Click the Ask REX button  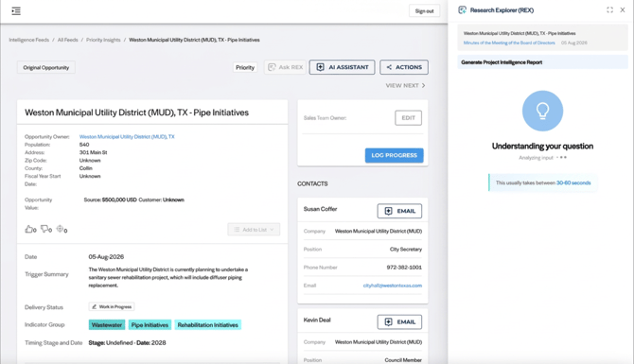(286, 67)
